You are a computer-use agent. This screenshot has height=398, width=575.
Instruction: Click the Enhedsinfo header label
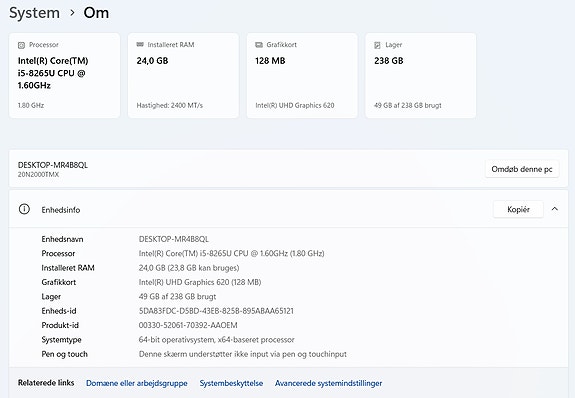point(61,210)
